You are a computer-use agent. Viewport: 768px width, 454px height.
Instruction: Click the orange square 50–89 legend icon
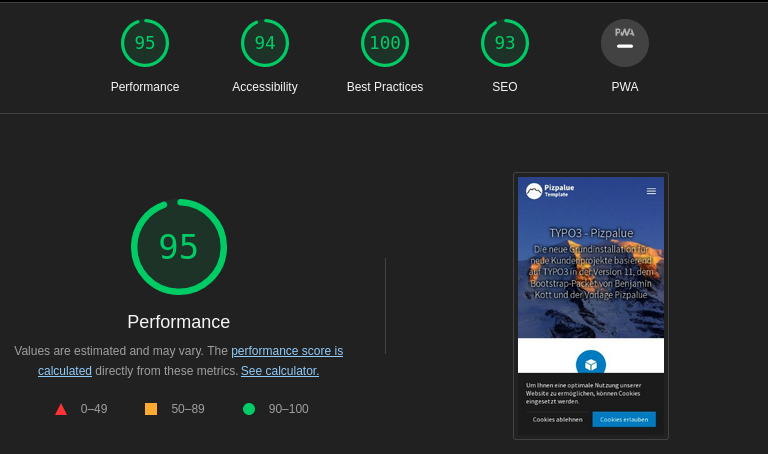tap(151, 409)
